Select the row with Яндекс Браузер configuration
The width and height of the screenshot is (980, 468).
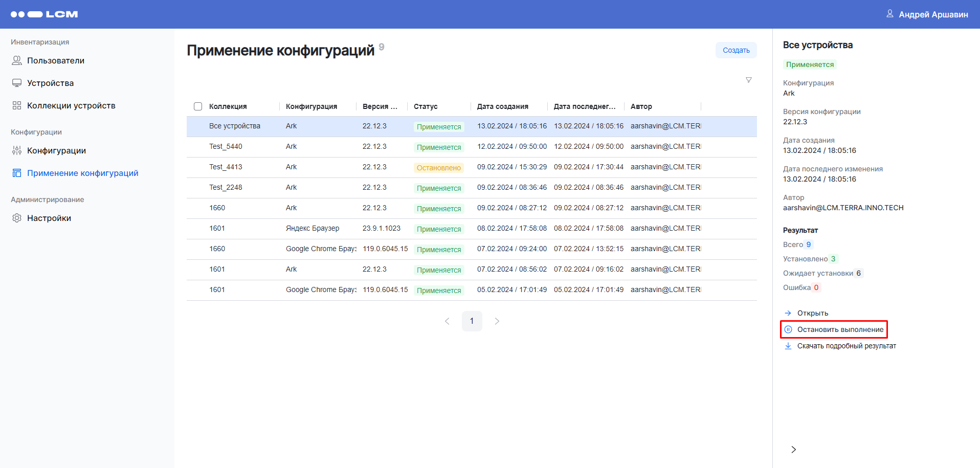pyautogui.click(x=313, y=229)
